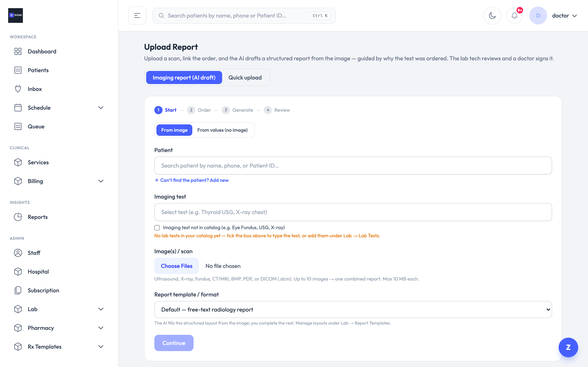This screenshot has width=588, height=367.
Task: Open the floating Z assistant button
Action: click(568, 347)
